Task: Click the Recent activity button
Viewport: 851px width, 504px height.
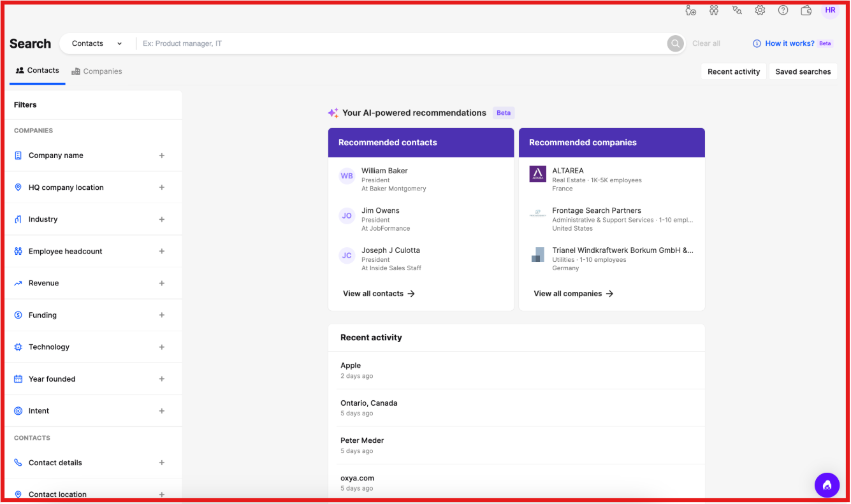Action: click(x=734, y=71)
